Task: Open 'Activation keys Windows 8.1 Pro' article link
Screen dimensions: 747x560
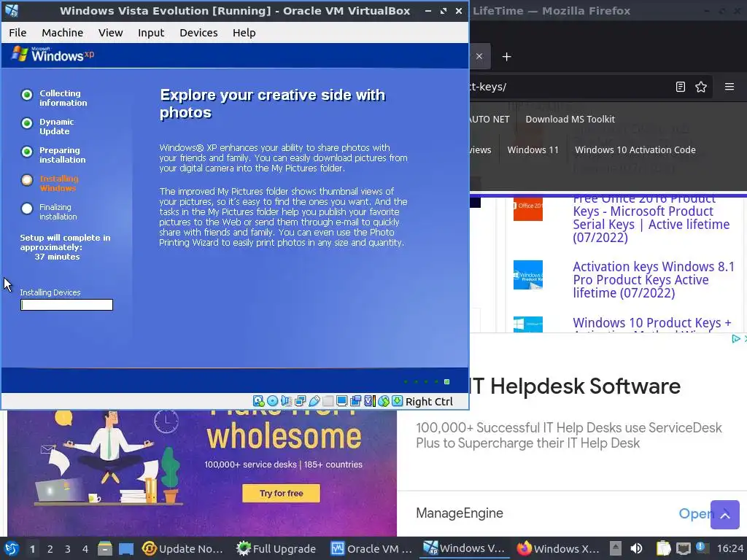Action: pyautogui.click(x=654, y=279)
